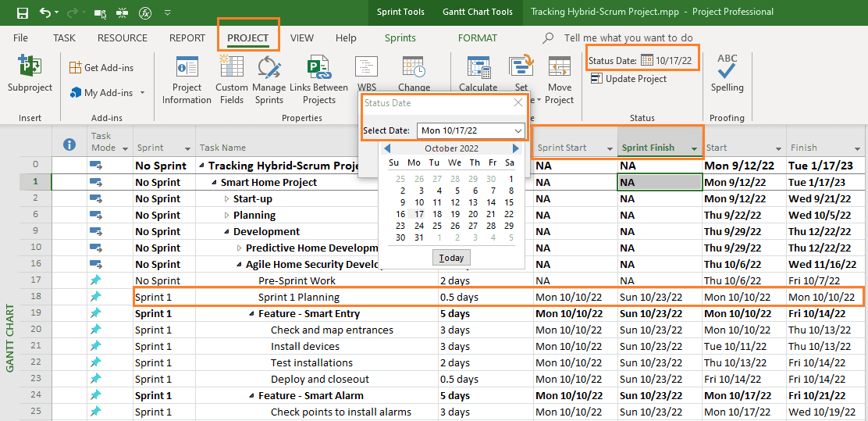This screenshot has height=421, width=868.
Task: Expand the Start-up summary task
Action: click(x=226, y=199)
